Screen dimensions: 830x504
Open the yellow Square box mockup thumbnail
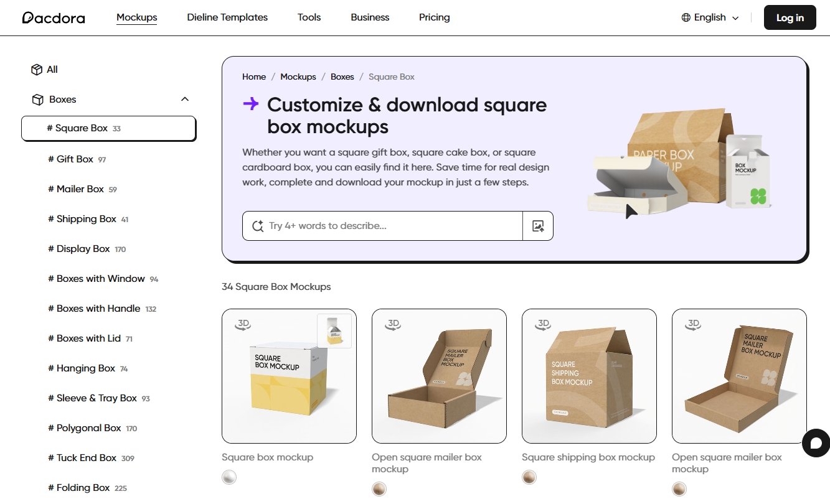[289, 376]
